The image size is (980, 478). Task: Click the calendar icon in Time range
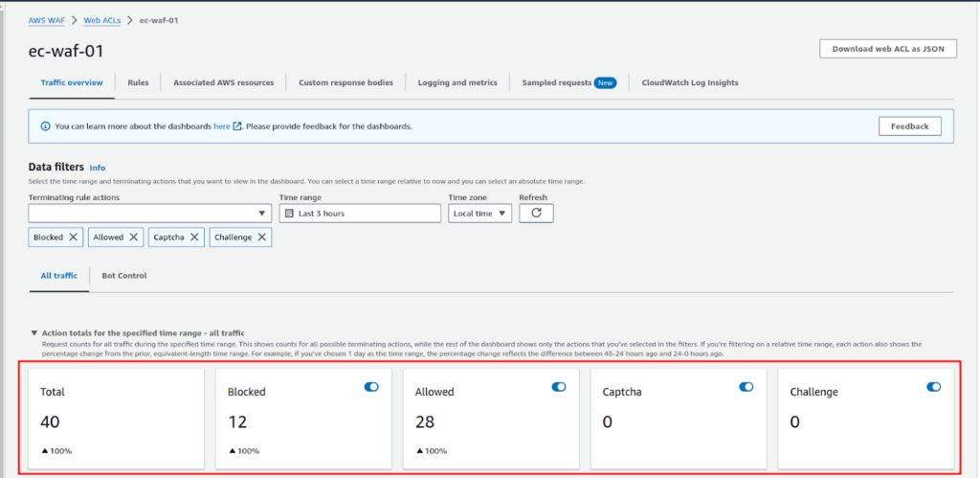(x=289, y=214)
